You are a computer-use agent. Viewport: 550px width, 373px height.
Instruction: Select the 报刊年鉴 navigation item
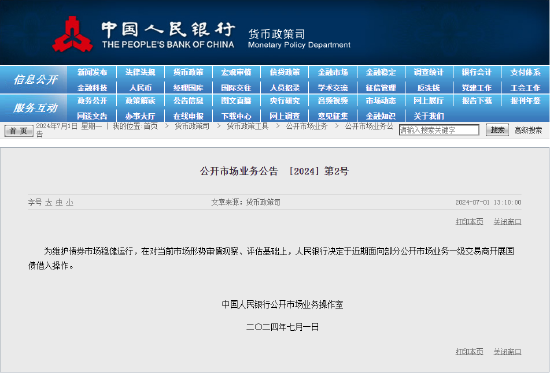coord(525,101)
